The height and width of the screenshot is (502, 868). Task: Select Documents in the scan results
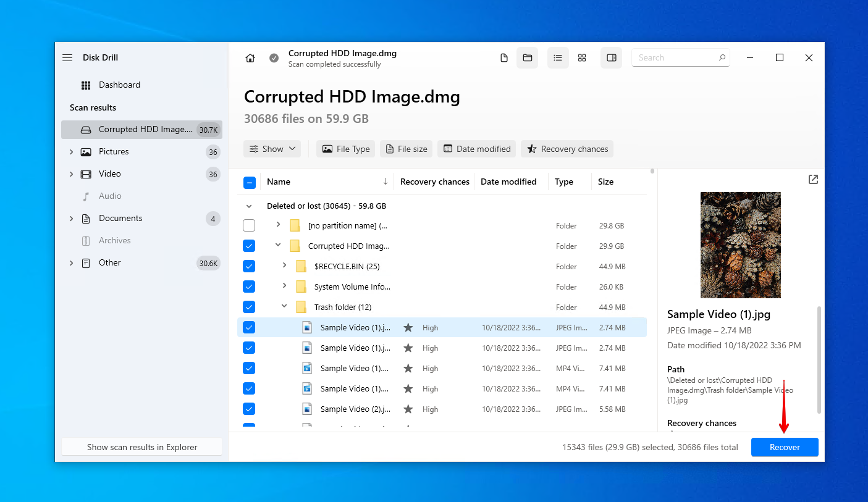point(120,219)
